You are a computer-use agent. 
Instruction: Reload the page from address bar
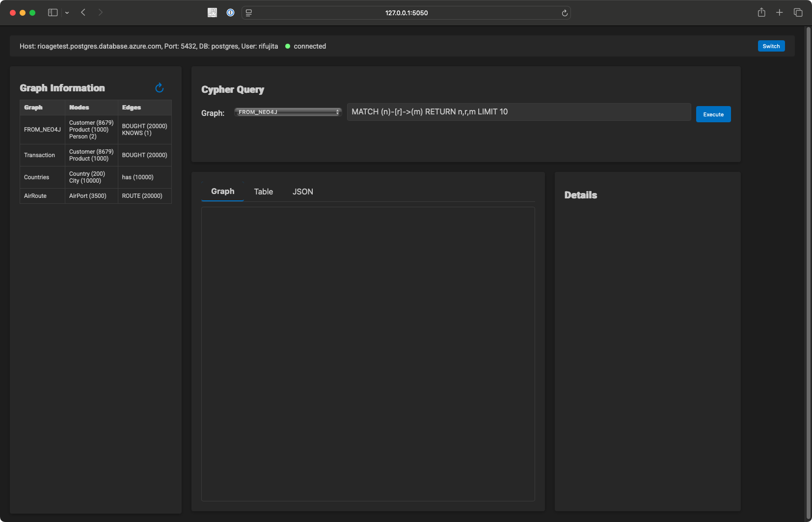(x=565, y=13)
